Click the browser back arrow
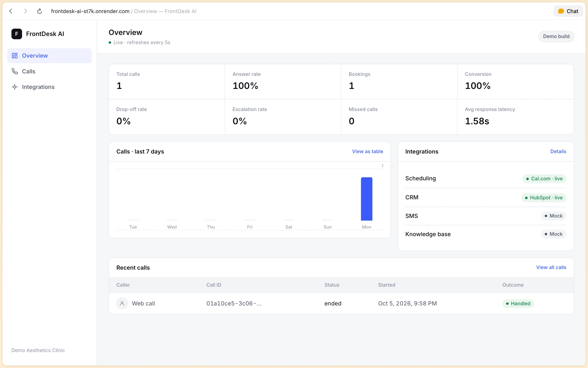 11,11
